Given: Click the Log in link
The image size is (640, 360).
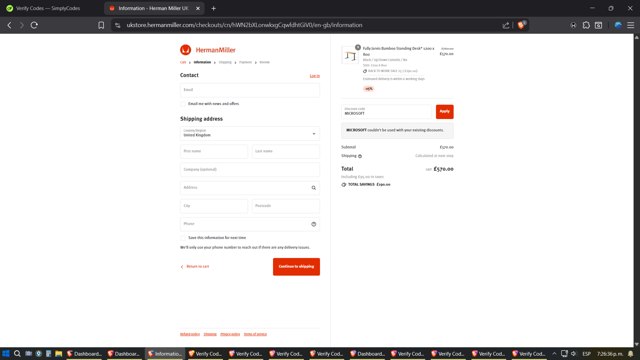Looking at the screenshot, I should click(x=314, y=76).
